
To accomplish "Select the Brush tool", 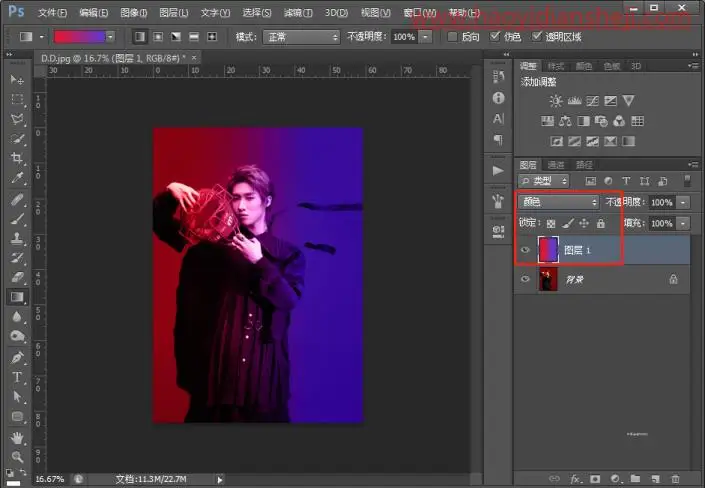I will click(17, 219).
